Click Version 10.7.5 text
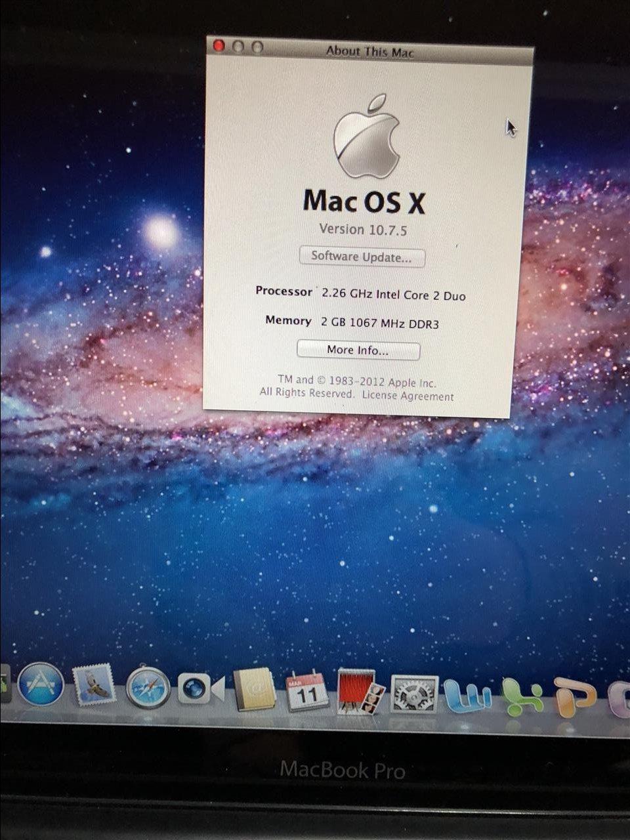This screenshot has height=840, width=630. tap(363, 230)
